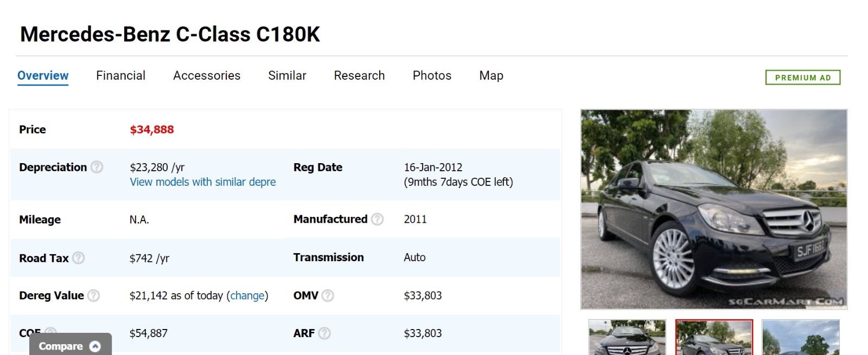This screenshot has height=355, width=868.
Task: Click the help icon next to Depreciation
Action: coord(97,167)
